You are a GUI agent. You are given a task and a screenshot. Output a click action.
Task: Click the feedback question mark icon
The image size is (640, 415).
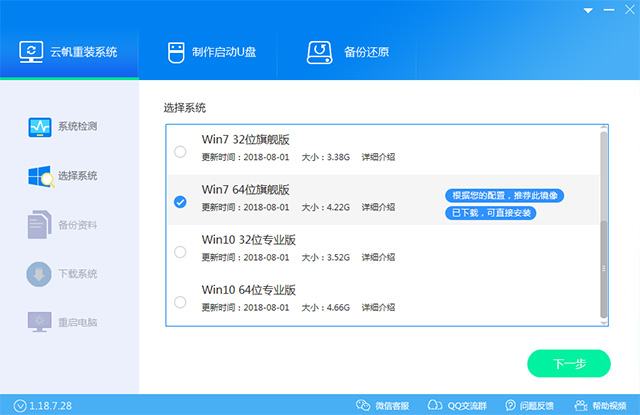[510, 405]
